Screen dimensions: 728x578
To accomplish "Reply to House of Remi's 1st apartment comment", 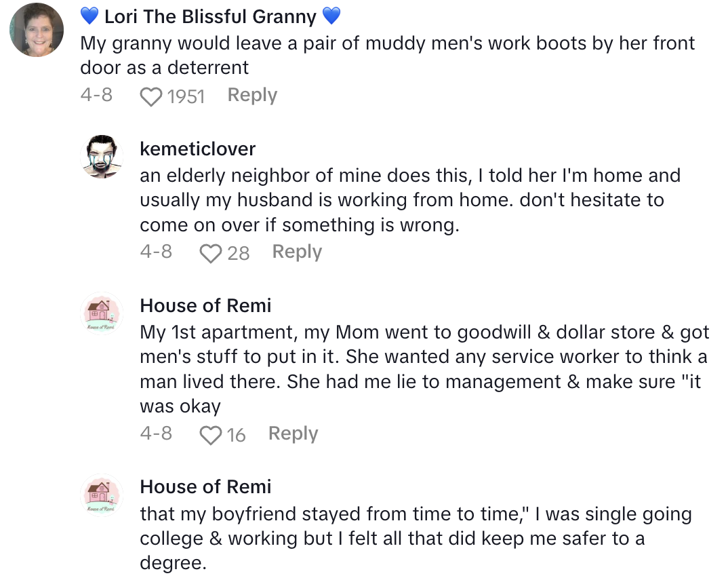I will (293, 433).
